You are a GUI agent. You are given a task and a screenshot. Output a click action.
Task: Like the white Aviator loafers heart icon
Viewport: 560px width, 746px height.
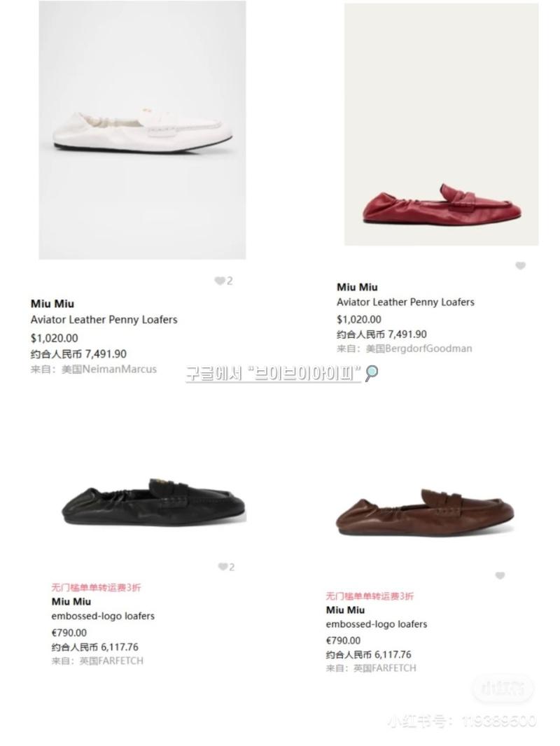(x=219, y=281)
